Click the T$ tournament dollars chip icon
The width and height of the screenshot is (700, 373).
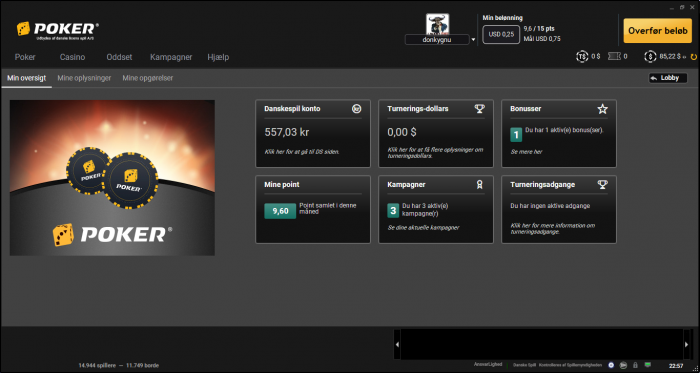582,57
